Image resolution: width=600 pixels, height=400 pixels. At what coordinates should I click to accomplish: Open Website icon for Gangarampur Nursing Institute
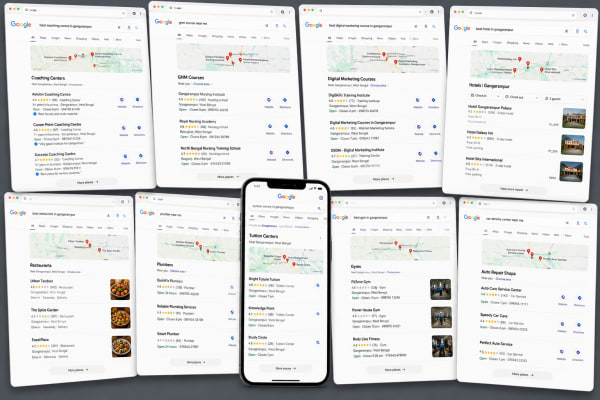pos(269,100)
